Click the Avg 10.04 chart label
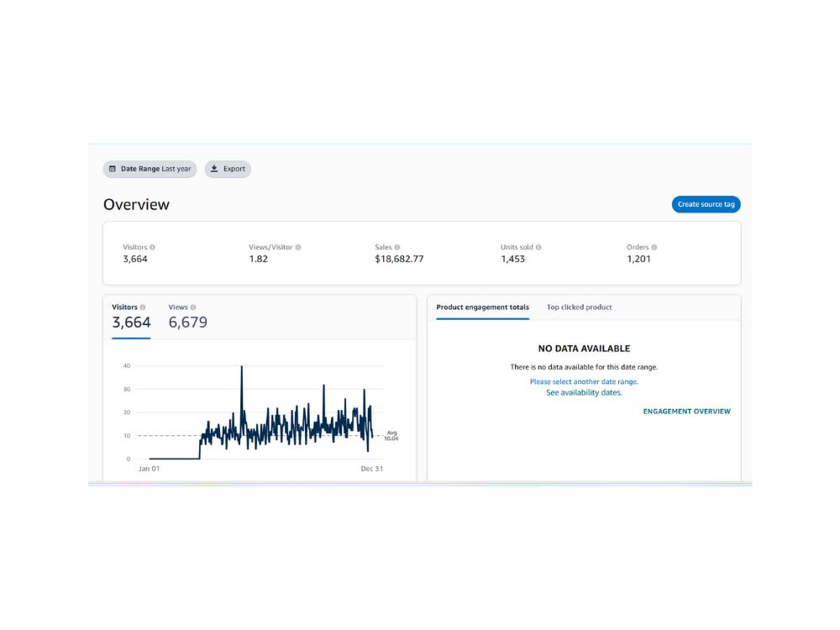The width and height of the screenshot is (840, 630). (391, 435)
